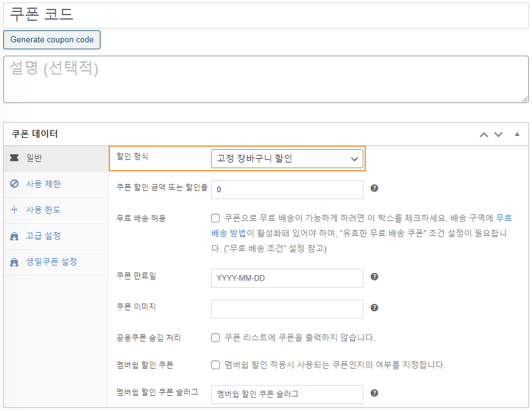The image size is (532, 411).
Task: Click the 쿠폰 만료일 date input field
Action: (x=287, y=278)
